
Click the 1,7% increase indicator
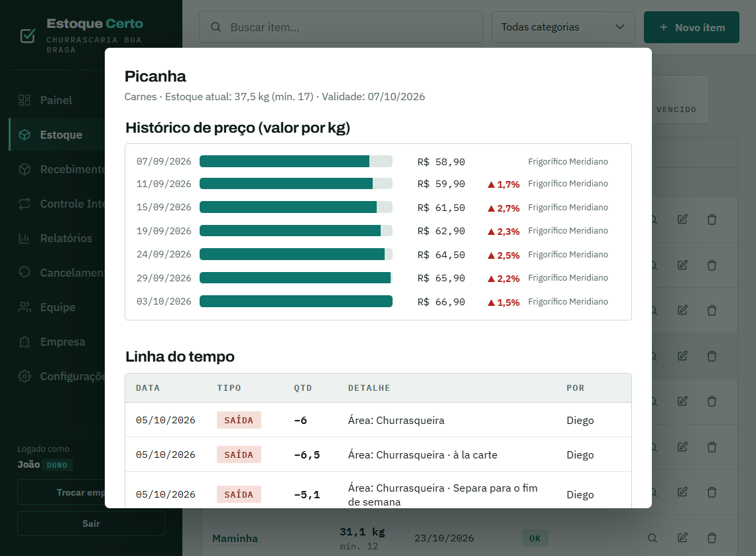[x=503, y=184]
